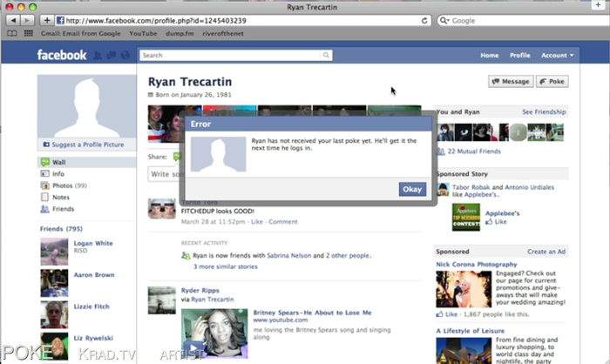Poke Ryan with the Poke button
The width and height of the screenshot is (610, 364).
(552, 81)
